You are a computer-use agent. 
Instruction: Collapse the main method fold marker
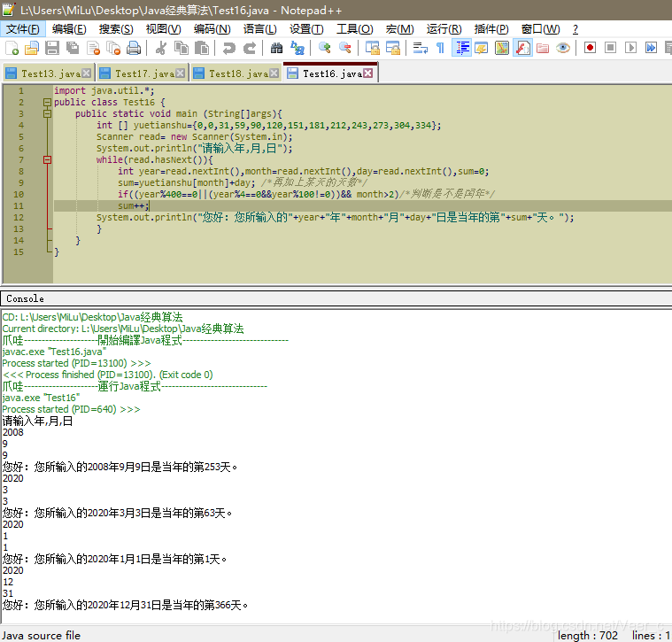tap(47, 114)
